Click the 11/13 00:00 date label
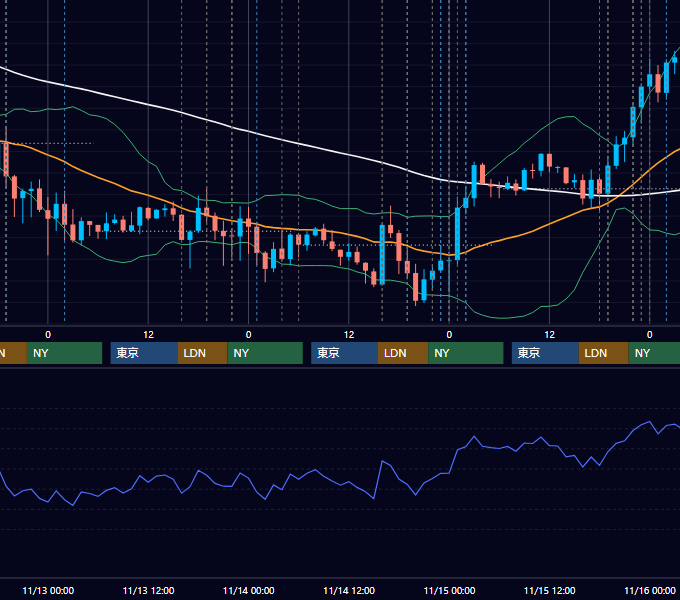This screenshot has width=680, height=600. (48, 590)
